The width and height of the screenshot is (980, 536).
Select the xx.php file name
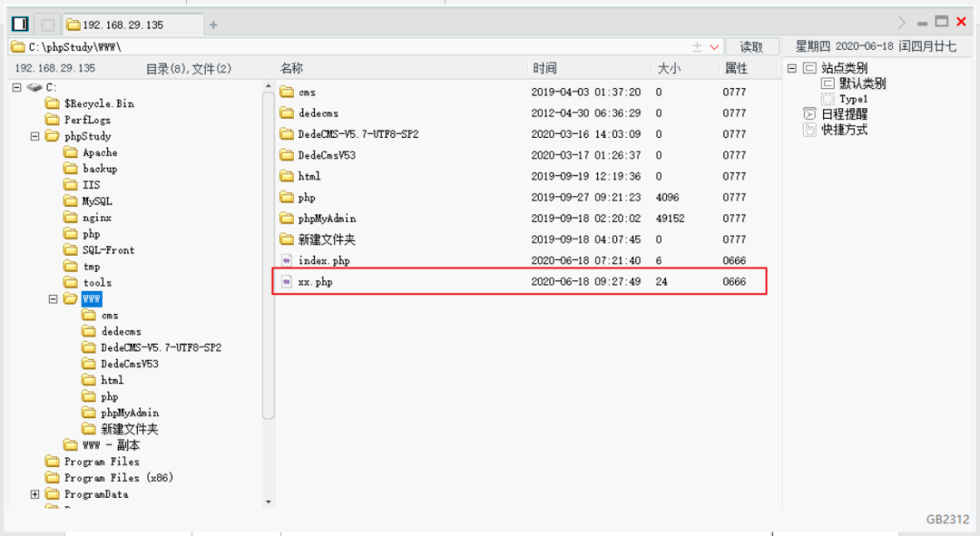pos(315,282)
